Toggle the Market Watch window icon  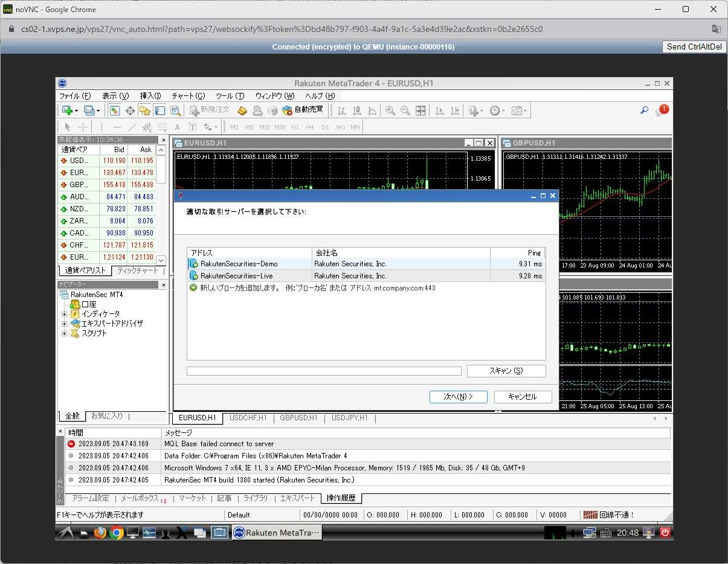tap(114, 111)
